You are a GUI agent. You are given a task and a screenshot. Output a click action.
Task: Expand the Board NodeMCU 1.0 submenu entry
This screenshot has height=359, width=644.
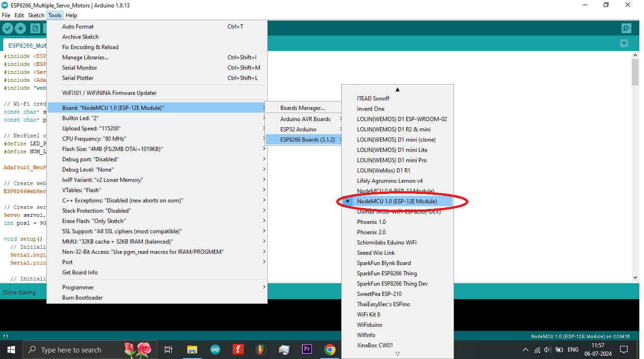(x=157, y=108)
